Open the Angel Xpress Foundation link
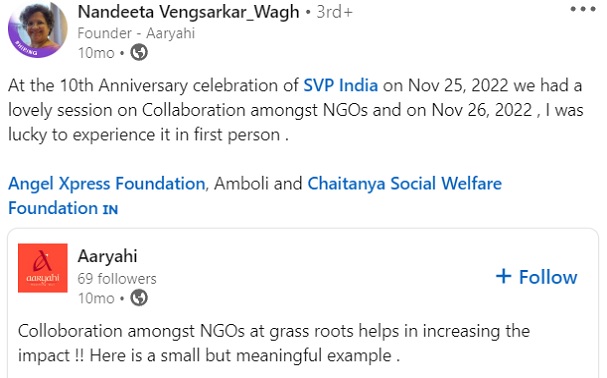 (x=106, y=184)
